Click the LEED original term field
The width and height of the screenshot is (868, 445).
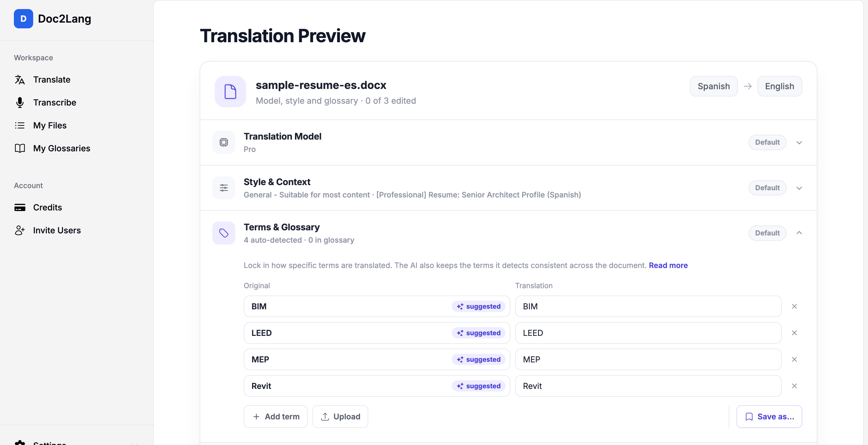pyautogui.click(x=377, y=333)
